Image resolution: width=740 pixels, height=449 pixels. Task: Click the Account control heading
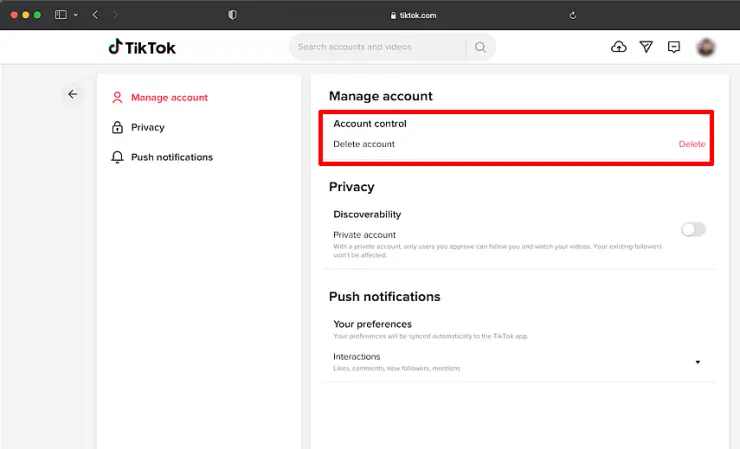click(x=370, y=124)
